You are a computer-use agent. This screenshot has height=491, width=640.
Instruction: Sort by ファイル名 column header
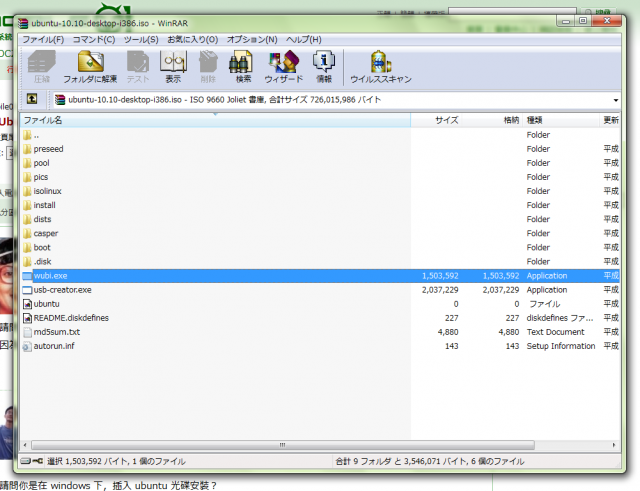pos(215,120)
